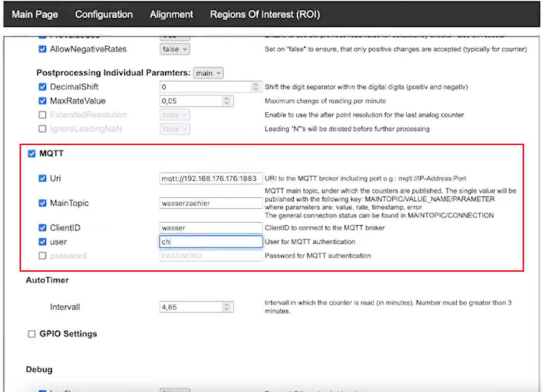Click the MainTopic input field
The width and height of the screenshot is (542, 392).
210,204
